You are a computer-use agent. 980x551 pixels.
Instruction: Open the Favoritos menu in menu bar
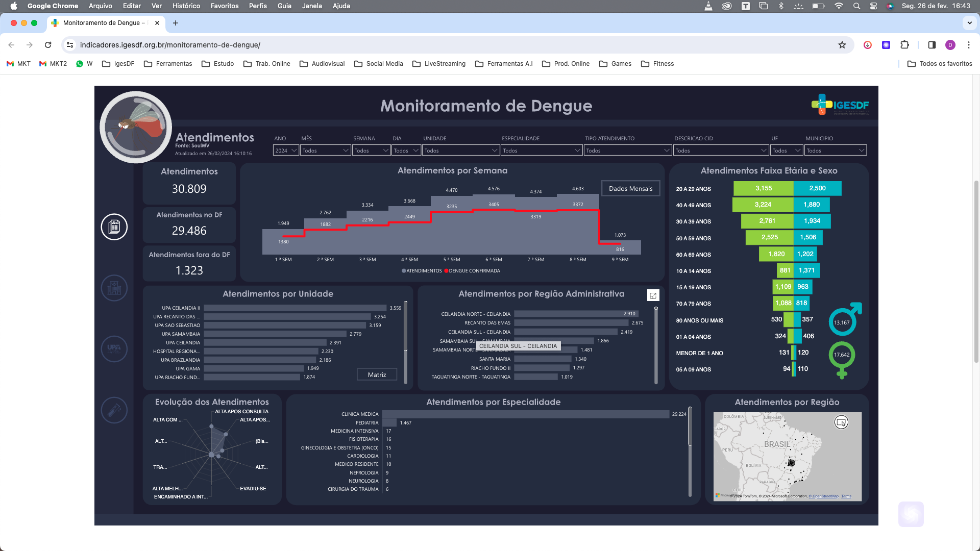tap(225, 6)
